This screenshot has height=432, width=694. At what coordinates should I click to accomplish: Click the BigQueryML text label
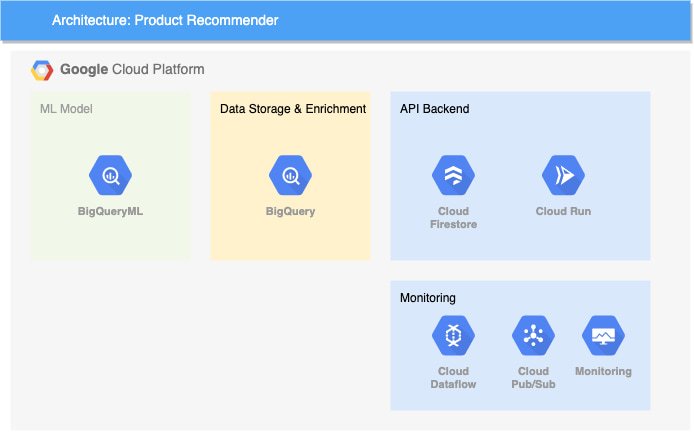click(x=110, y=211)
